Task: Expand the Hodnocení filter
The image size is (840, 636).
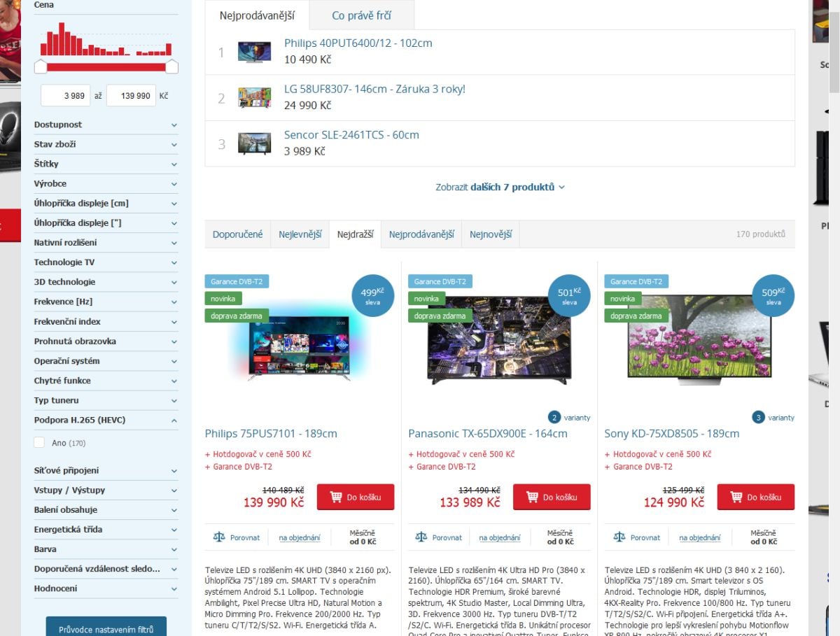Action: pyautogui.click(x=106, y=589)
